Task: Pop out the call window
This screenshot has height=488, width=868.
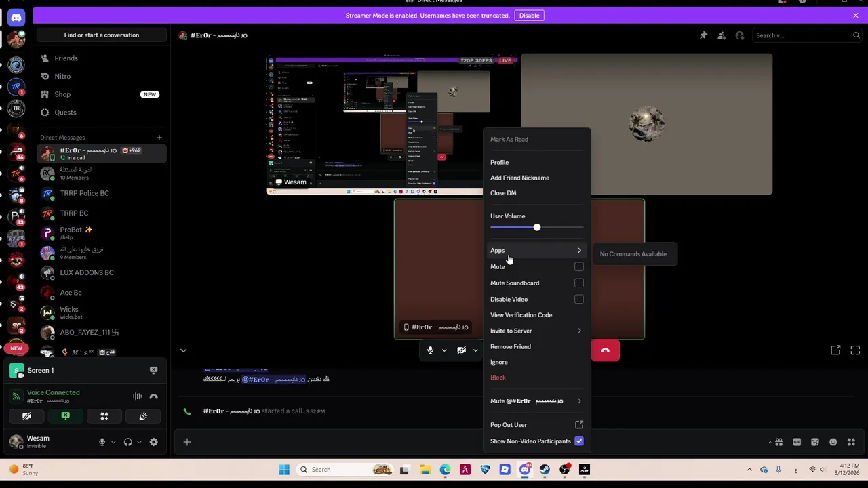Action: (x=835, y=350)
